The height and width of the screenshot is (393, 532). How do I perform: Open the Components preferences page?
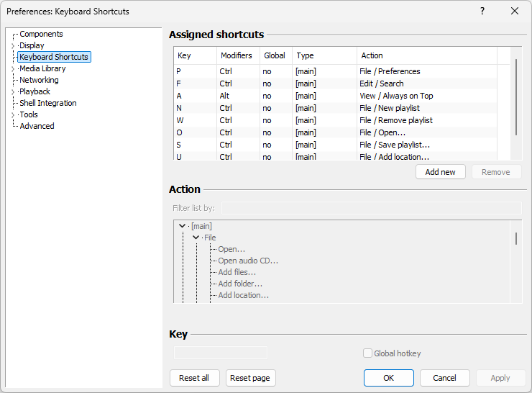coord(41,34)
